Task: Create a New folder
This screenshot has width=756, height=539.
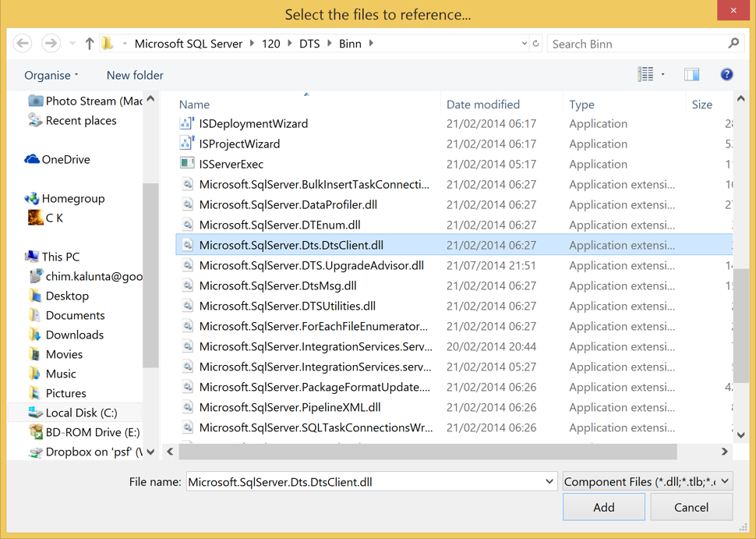Action: pyautogui.click(x=134, y=75)
